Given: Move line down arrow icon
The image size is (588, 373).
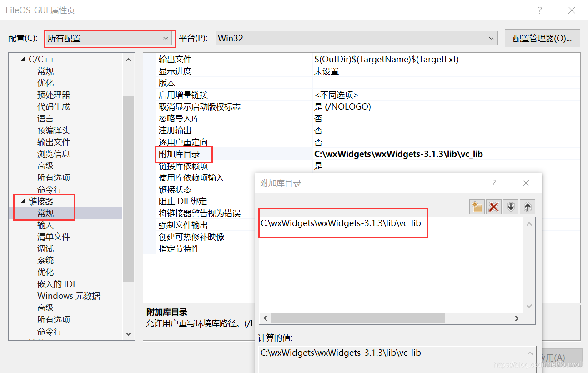Looking at the screenshot, I should click(511, 207).
